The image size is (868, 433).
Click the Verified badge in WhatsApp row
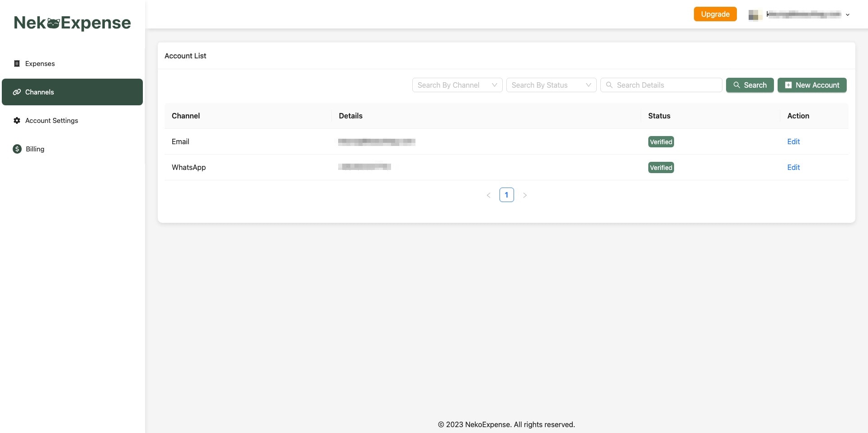point(661,168)
